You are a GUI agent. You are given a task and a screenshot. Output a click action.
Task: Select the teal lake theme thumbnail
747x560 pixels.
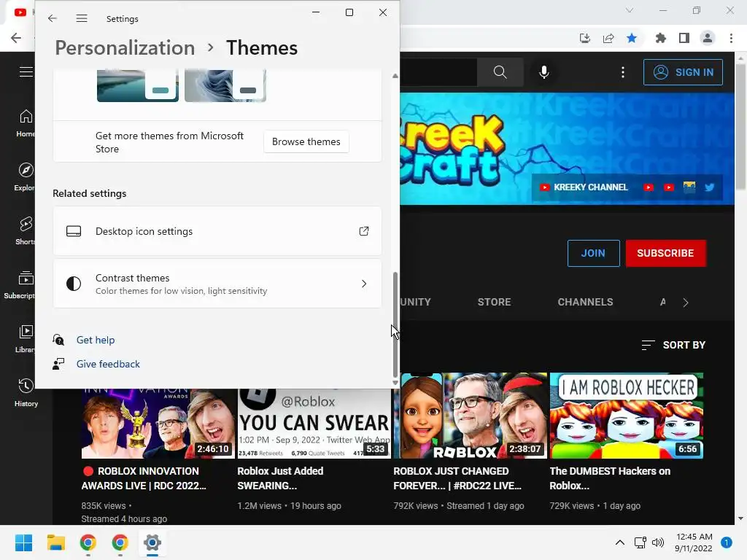pos(138,86)
